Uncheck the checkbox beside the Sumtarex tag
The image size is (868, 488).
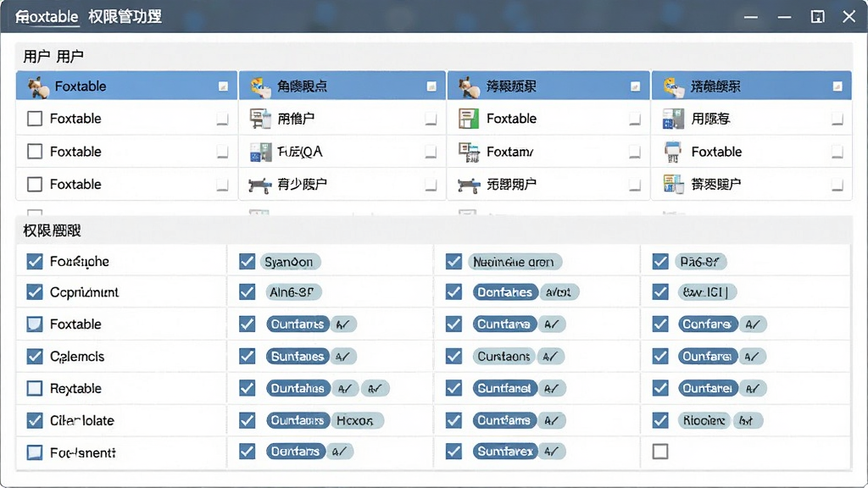454,452
